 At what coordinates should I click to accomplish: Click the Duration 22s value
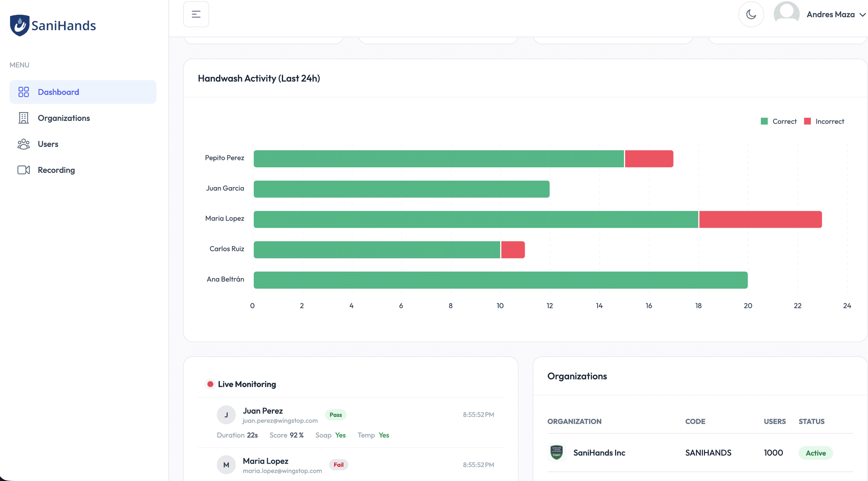point(252,435)
